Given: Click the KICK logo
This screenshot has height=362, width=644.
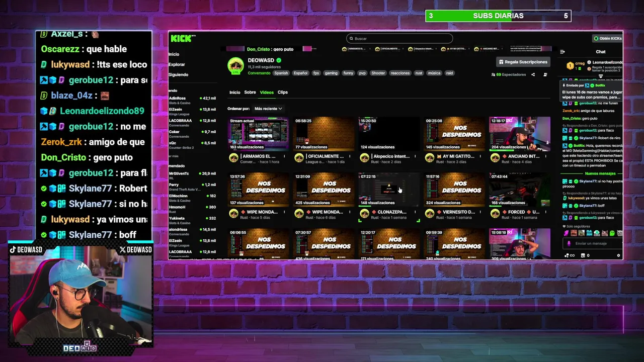Looking at the screenshot, I should pos(182,38).
